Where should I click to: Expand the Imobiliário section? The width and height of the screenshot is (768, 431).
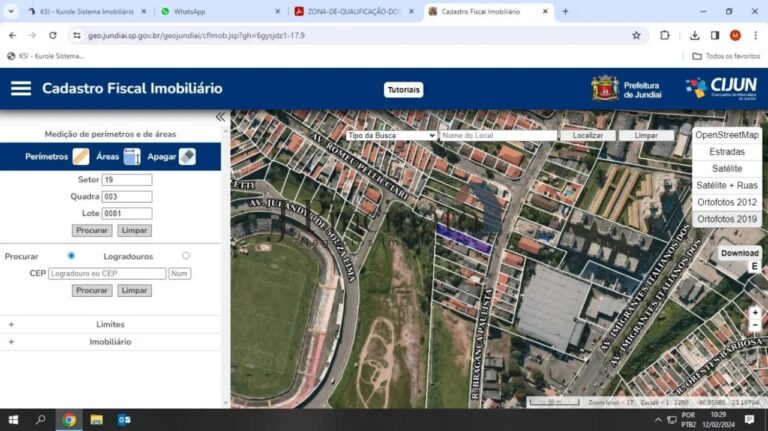pyautogui.click(x=110, y=342)
